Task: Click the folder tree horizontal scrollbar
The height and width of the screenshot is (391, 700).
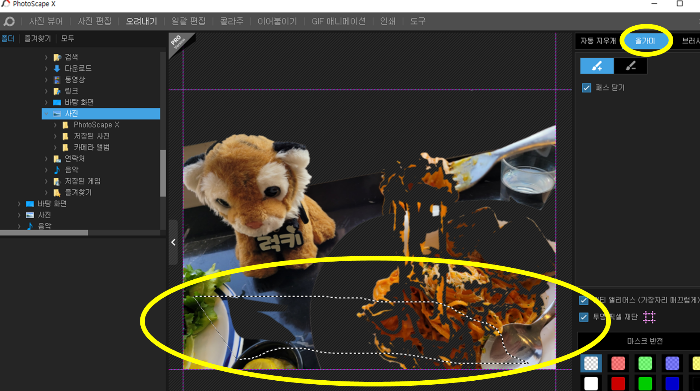Action: 44,233
